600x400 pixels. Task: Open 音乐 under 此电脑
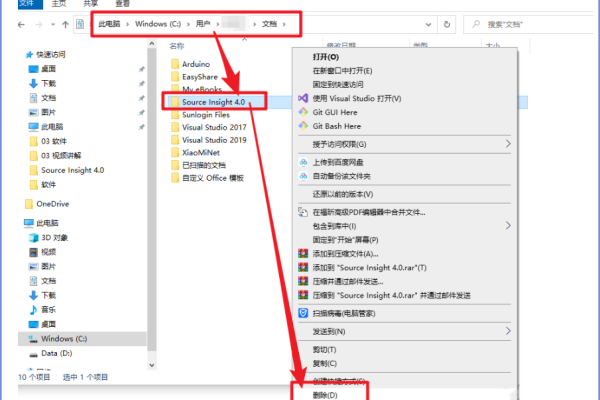[x=49, y=309]
